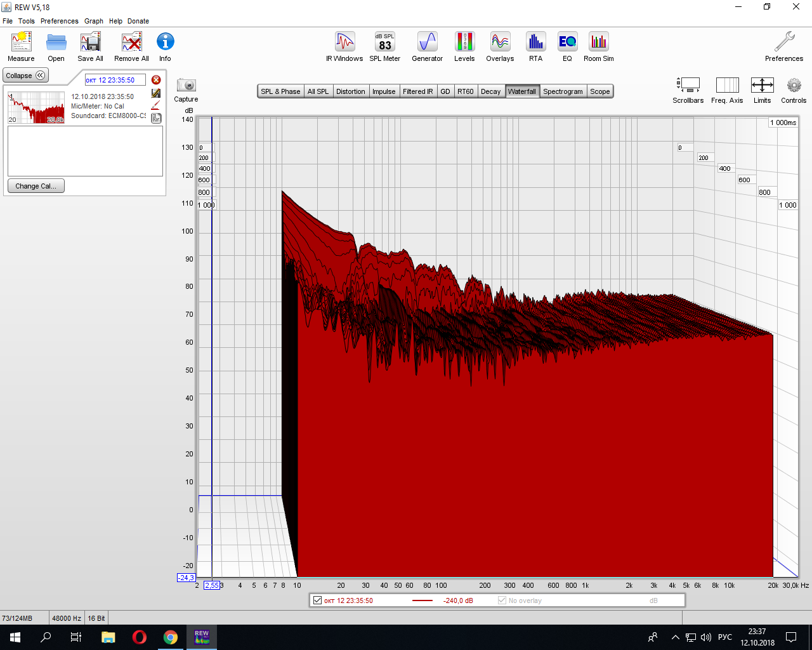Launch the signal Generator
Screen dimensions: 812x650
[x=427, y=43]
